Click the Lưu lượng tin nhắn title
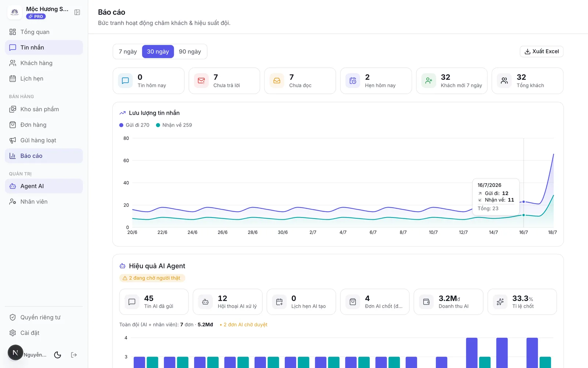Viewport: 588px width, 368px height. pos(154,113)
